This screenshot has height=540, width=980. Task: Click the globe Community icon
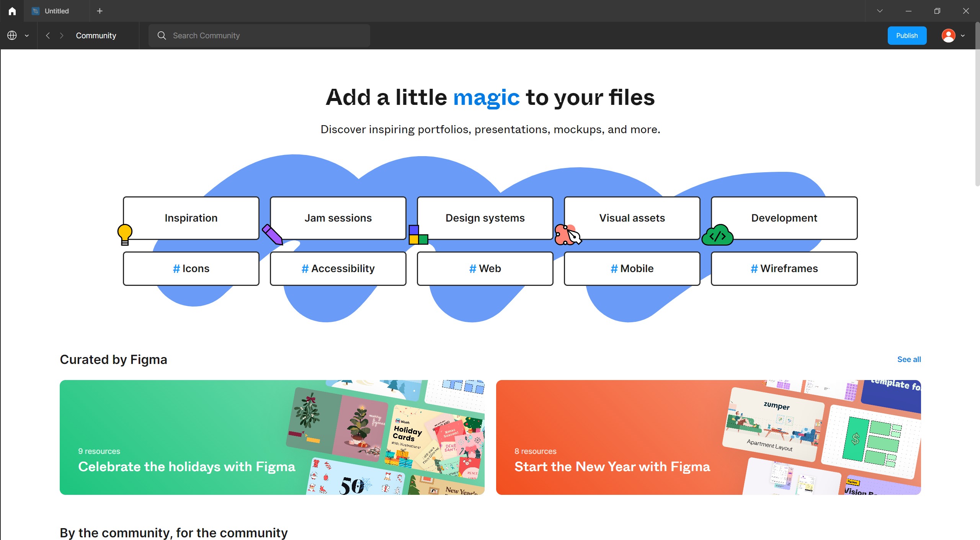[12, 36]
